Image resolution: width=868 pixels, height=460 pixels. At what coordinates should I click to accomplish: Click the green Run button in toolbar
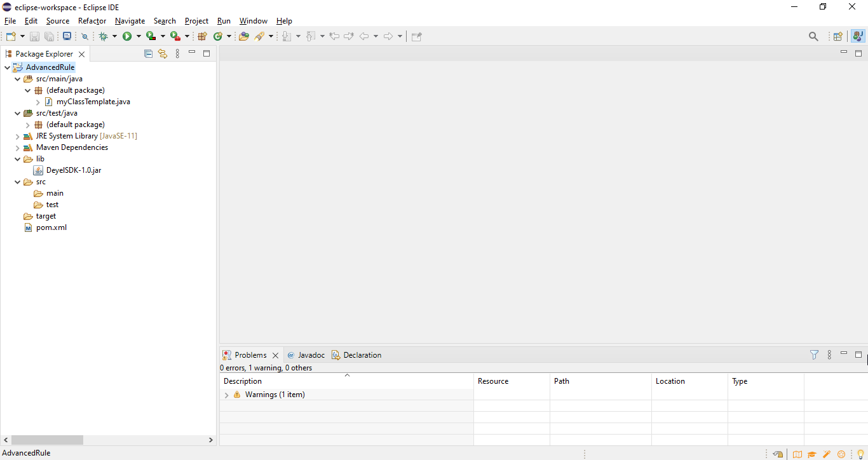127,36
